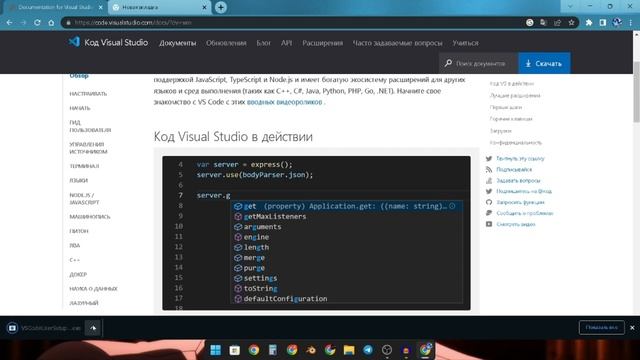Open the API nav item
Image resolution: width=640 pixels, height=360 pixels.
coord(286,43)
